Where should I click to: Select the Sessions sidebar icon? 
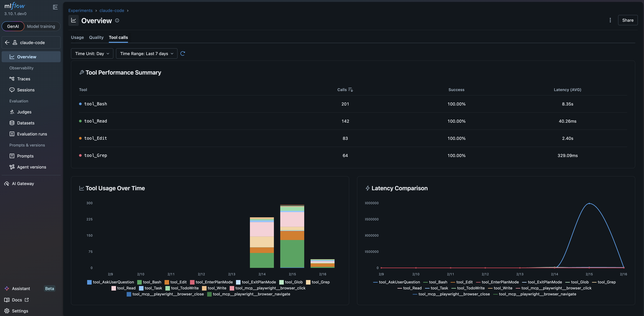pos(12,90)
